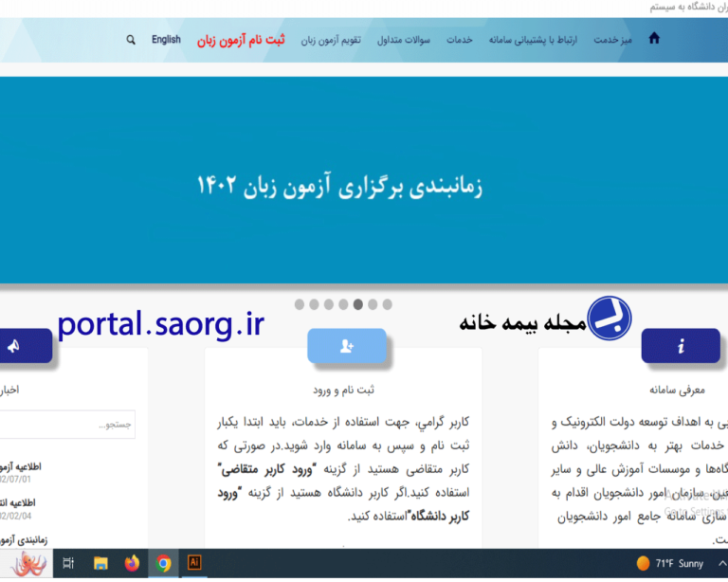
Task: Launch Firefox from the taskbar
Action: click(x=132, y=563)
